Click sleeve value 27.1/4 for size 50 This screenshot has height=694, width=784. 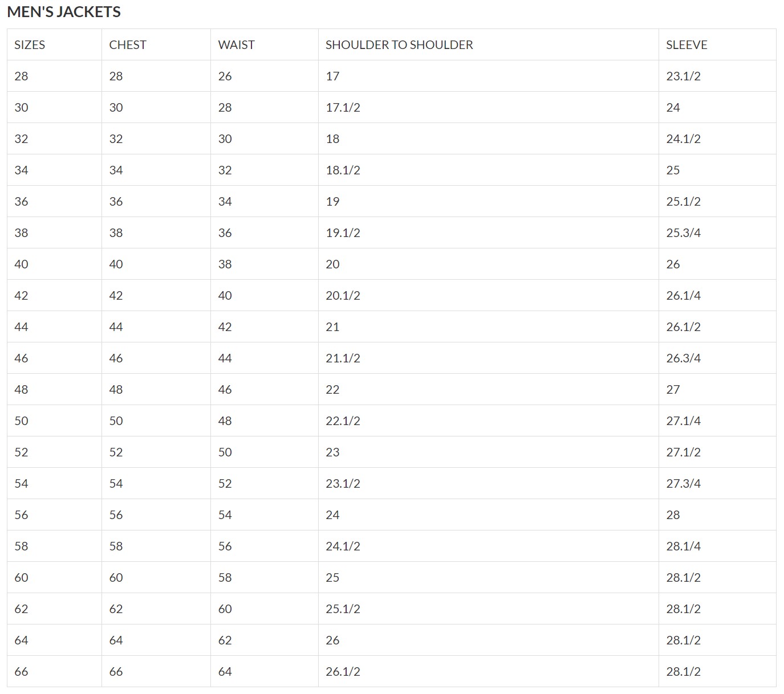click(683, 421)
